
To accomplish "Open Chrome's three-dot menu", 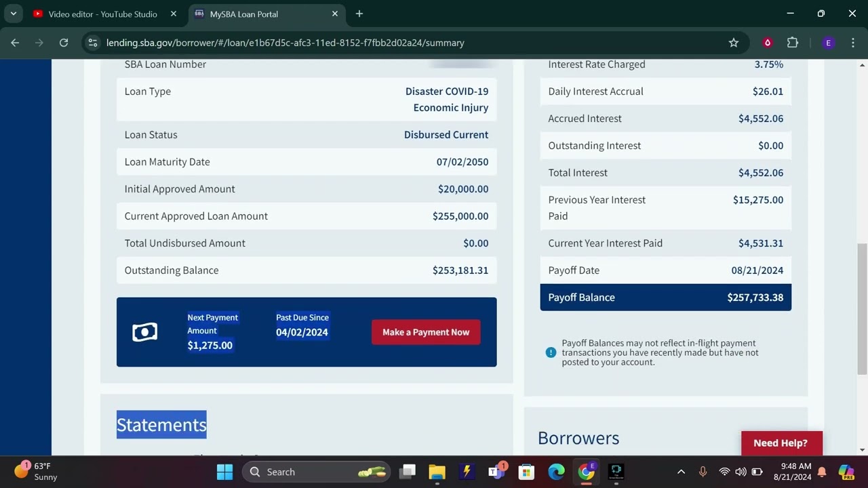I will [x=852, y=43].
